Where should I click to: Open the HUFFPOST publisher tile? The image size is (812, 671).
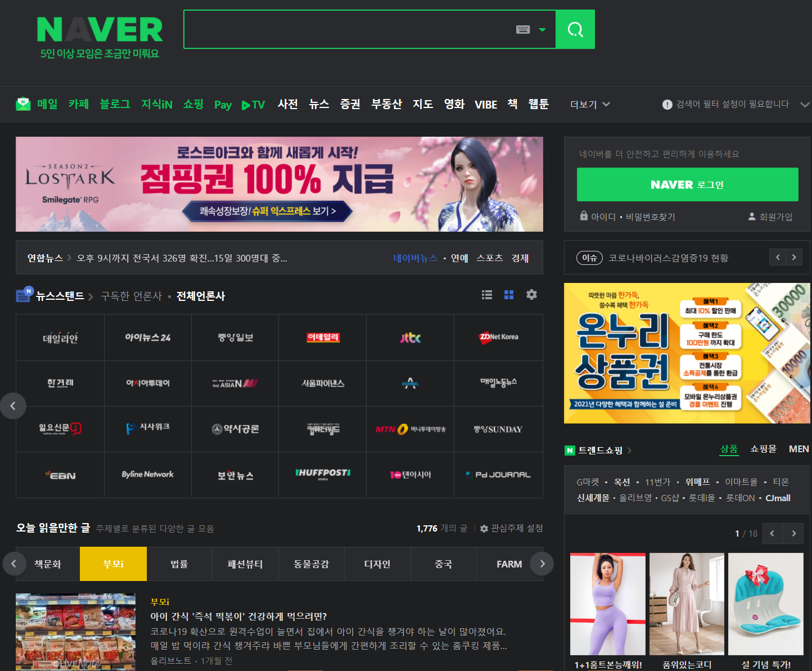point(323,474)
